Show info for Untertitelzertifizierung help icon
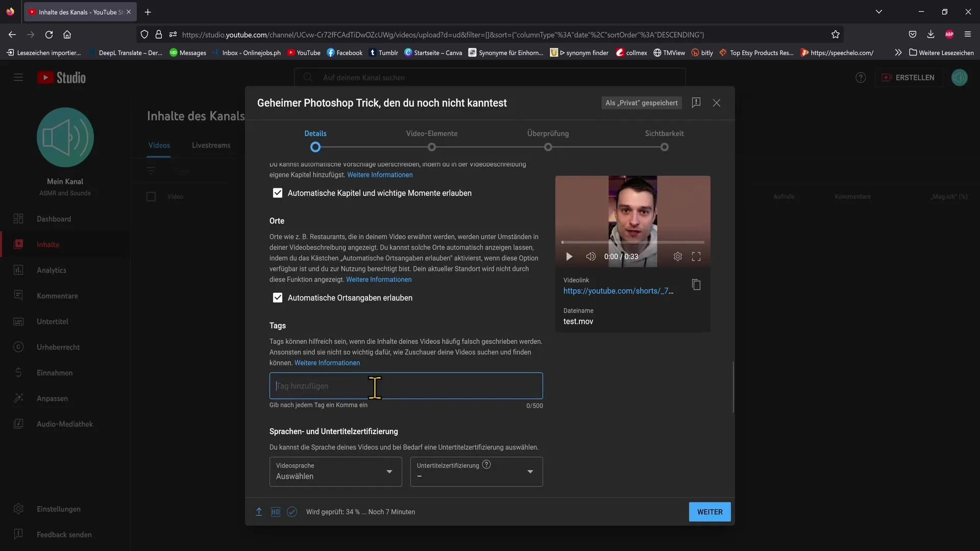 pos(486,464)
